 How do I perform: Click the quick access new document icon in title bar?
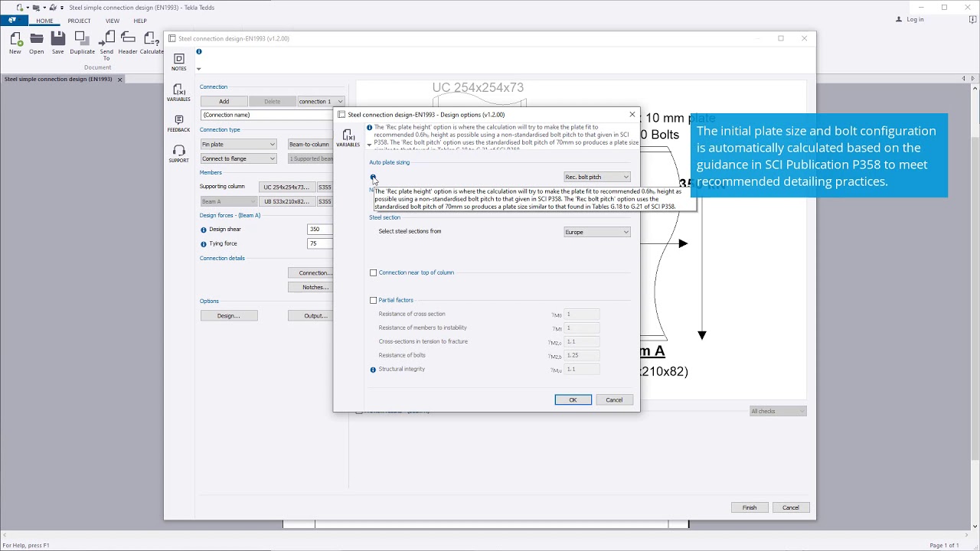(x=21, y=8)
